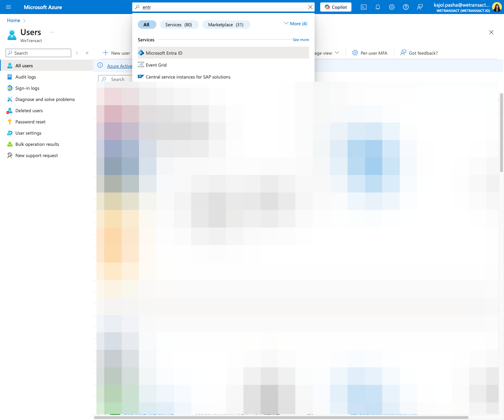Image resolution: width=504 pixels, height=420 pixels.
Task: Open Microsoft Entra ID result
Action: [223, 53]
